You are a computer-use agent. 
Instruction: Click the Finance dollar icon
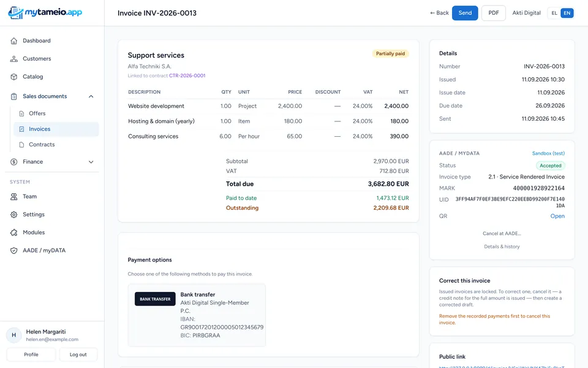14,162
